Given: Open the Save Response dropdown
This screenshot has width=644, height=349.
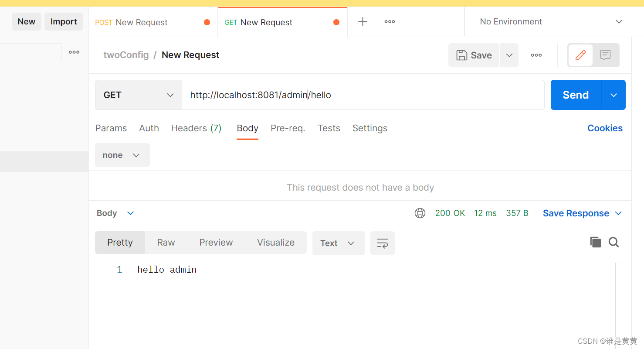Looking at the screenshot, I should (582, 213).
